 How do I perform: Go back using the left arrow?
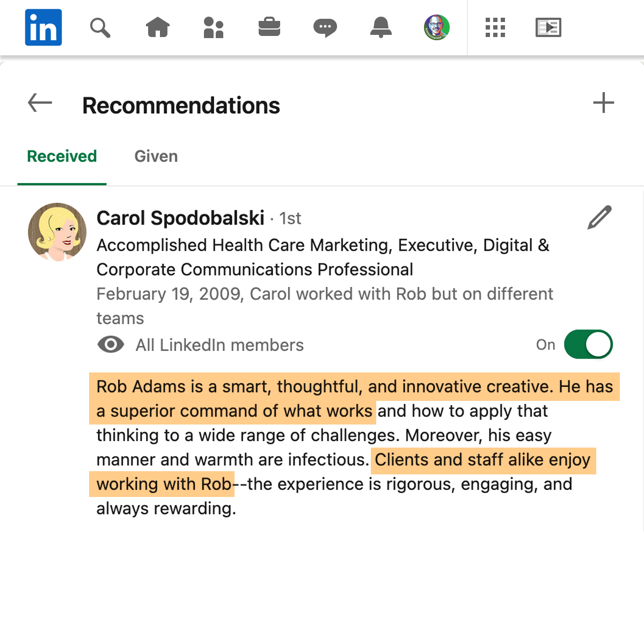(40, 103)
